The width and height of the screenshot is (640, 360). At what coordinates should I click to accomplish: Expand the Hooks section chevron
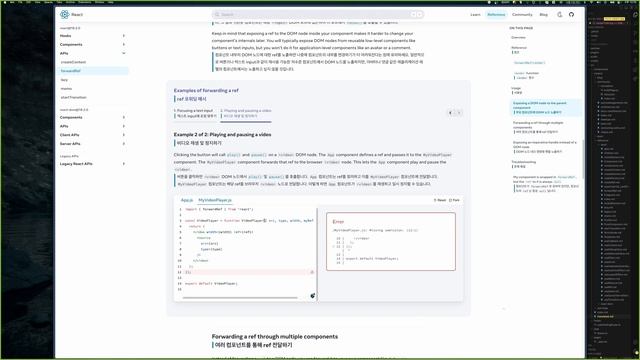pos(124,36)
